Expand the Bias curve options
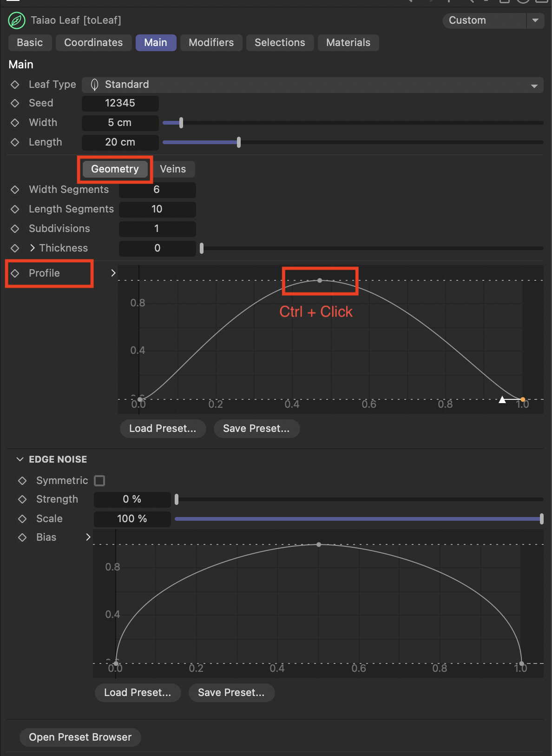This screenshot has height=756, width=552. point(88,537)
